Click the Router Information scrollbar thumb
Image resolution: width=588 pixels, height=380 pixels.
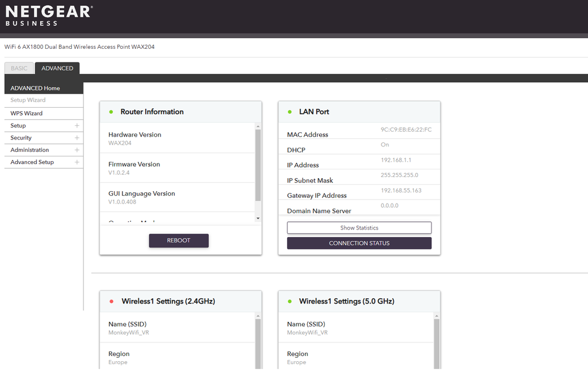click(x=258, y=165)
